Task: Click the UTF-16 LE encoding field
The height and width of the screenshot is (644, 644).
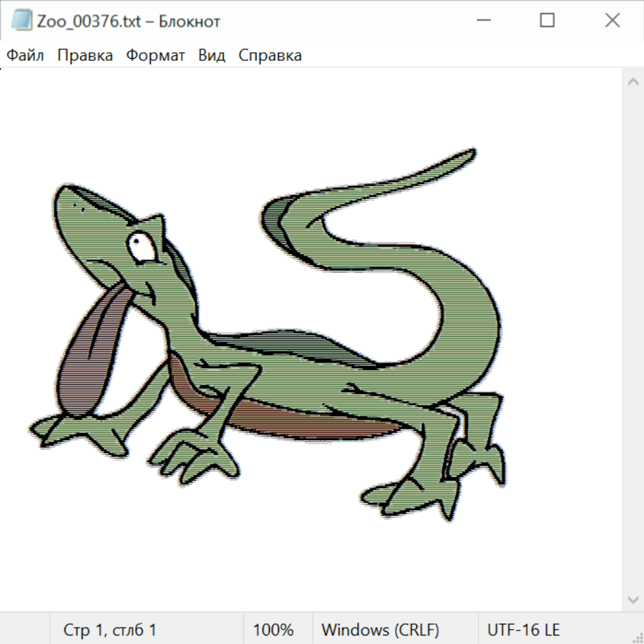Action: coord(523,630)
